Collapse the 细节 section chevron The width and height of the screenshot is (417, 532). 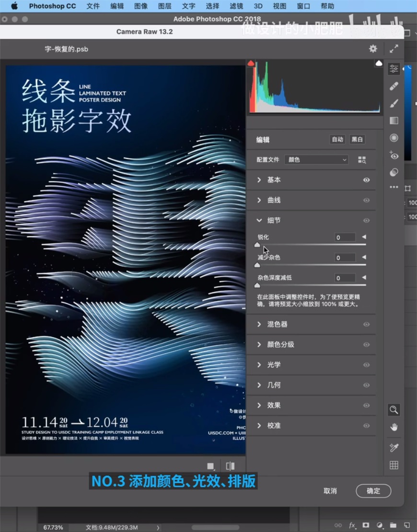coord(259,221)
